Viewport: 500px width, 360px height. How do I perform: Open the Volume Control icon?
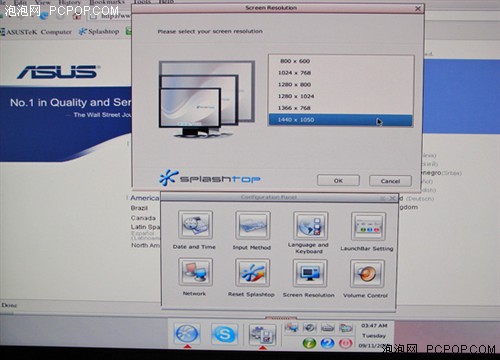(367, 274)
